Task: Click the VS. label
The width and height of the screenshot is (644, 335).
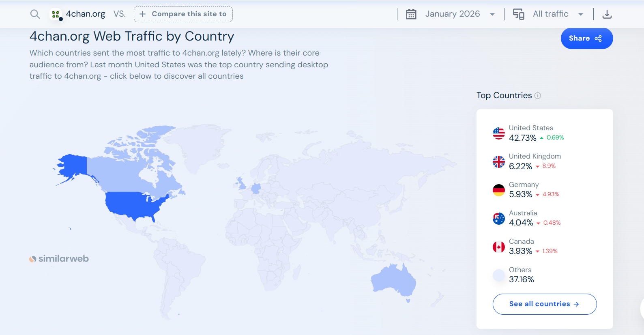Action: [x=119, y=14]
